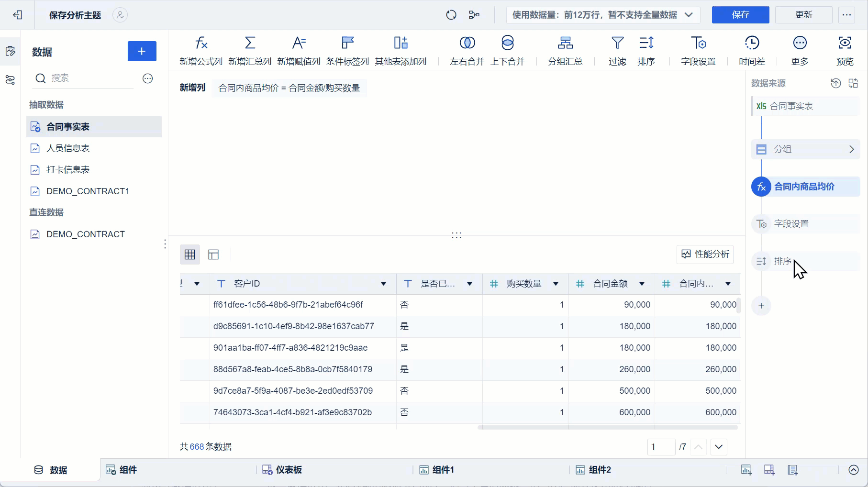Screen dimensions: 868x487
Task: Click the vertical table scrollbar thumb
Action: point(738,305)
